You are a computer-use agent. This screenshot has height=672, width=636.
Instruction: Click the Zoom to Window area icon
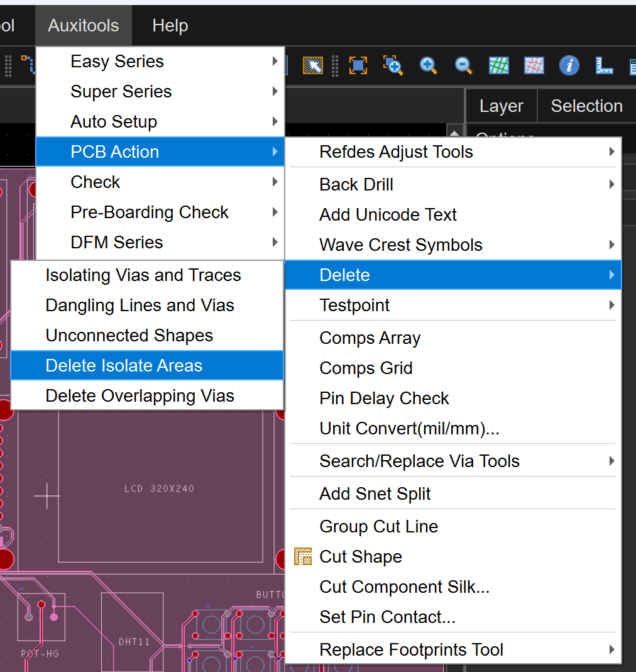[x=393, y=65]
